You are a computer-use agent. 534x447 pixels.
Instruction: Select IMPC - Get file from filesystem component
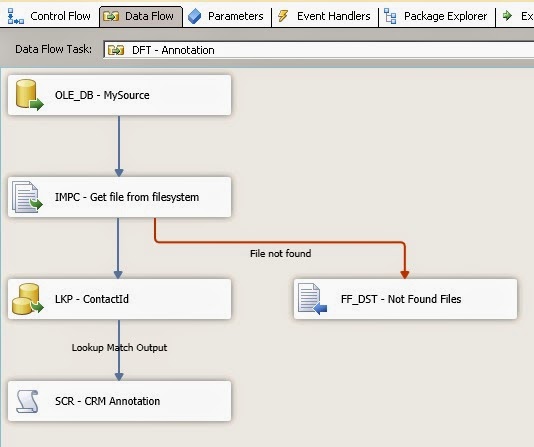pyautogui.click(x=120, y=197)
